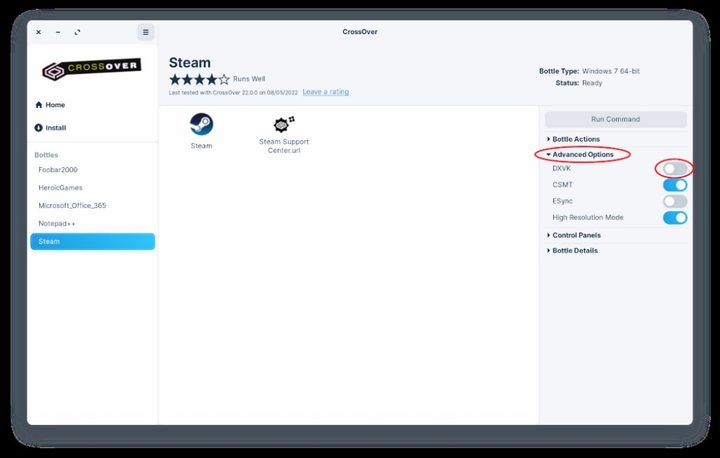Viewport: 720px width, 458px height.
Task: Launch the Steam application icon
Action: coord(201,125)
